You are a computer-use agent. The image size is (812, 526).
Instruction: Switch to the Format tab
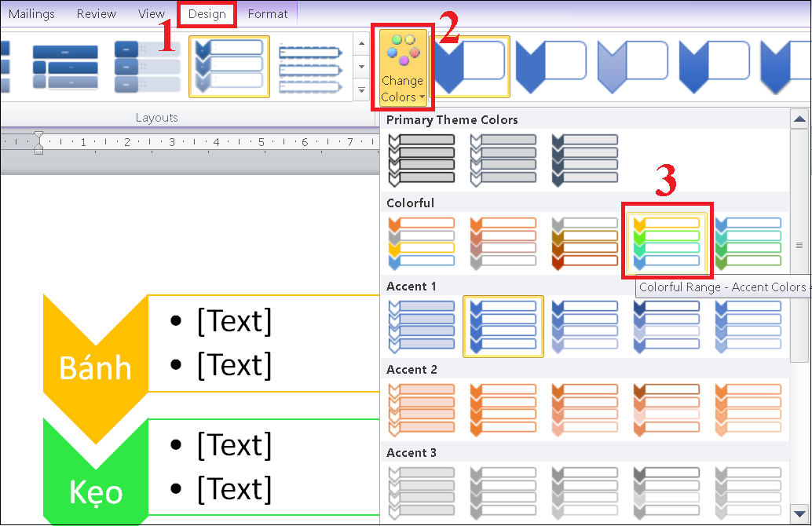pos(267,14)
